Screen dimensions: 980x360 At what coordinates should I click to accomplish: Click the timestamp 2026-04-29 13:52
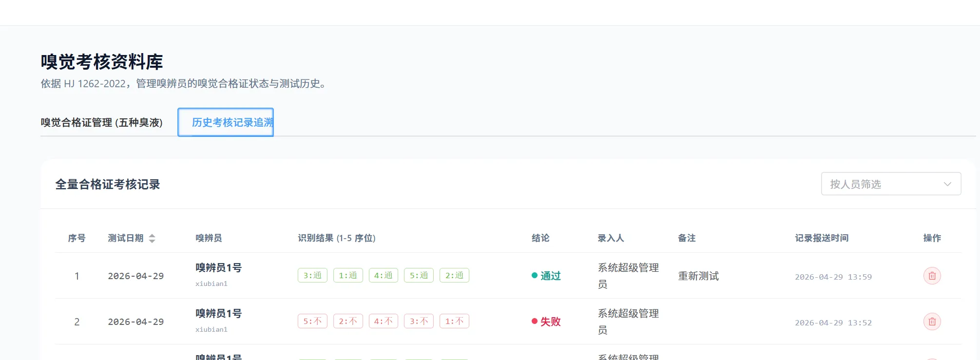tap(833, 322)
